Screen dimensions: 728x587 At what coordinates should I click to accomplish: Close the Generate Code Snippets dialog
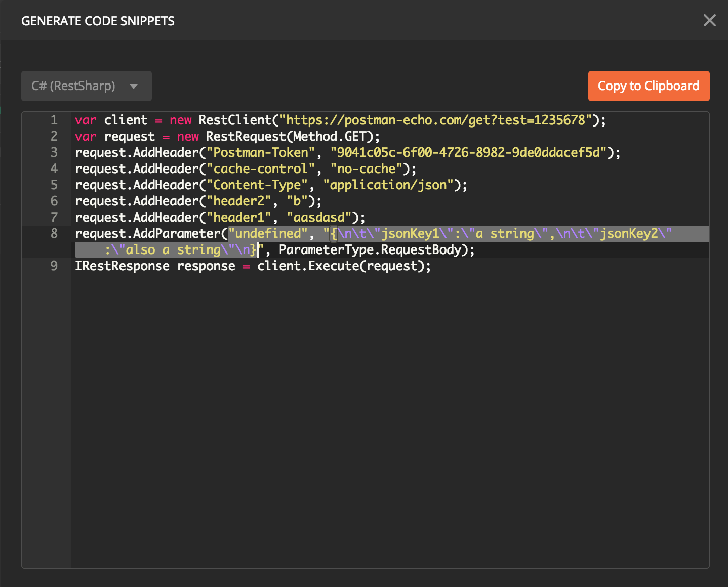pos(709,20)
